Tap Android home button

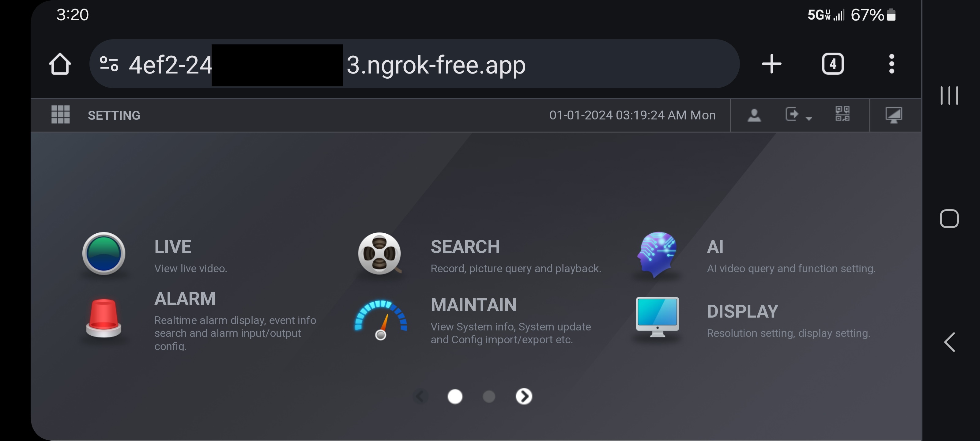[949, 219]
